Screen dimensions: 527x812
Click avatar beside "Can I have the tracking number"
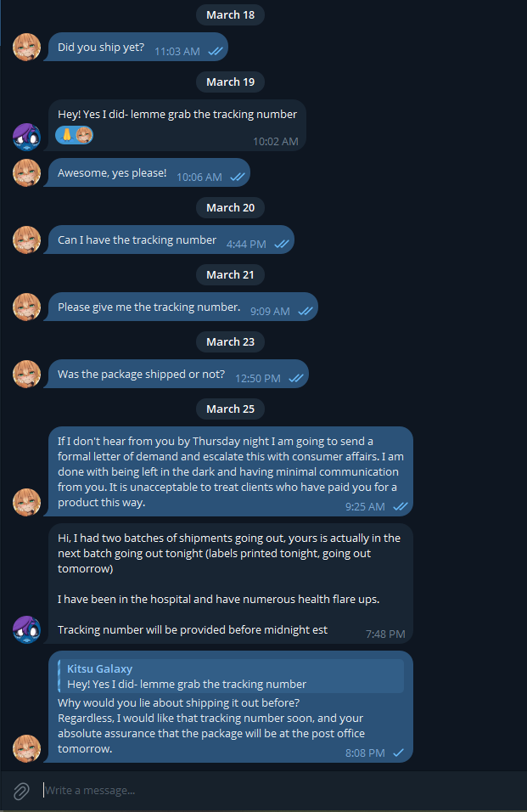[26, 240]
